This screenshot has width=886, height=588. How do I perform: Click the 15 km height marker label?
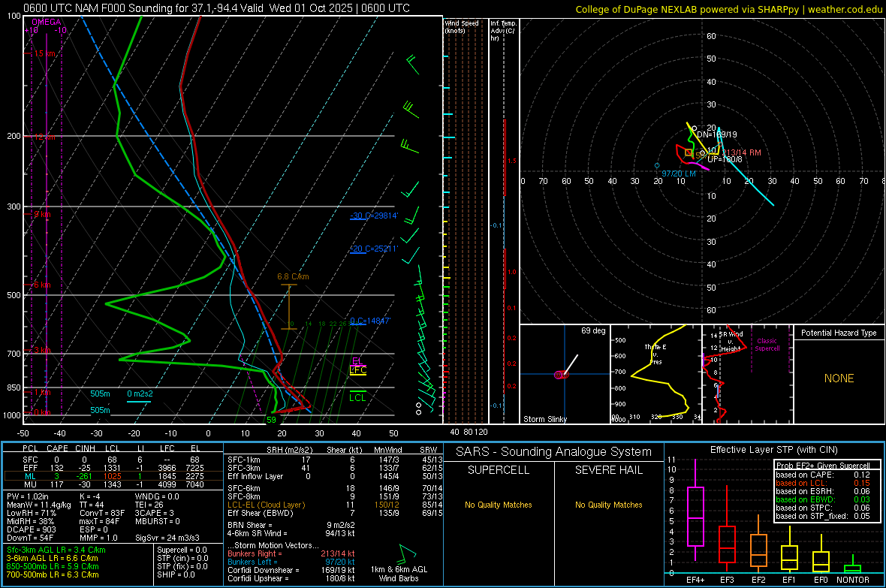(44, 54)
